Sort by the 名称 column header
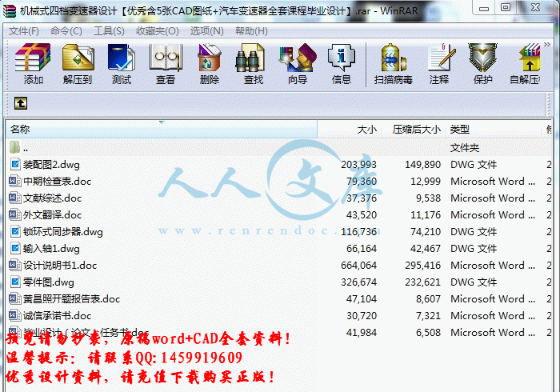 [x=162, y=130]
